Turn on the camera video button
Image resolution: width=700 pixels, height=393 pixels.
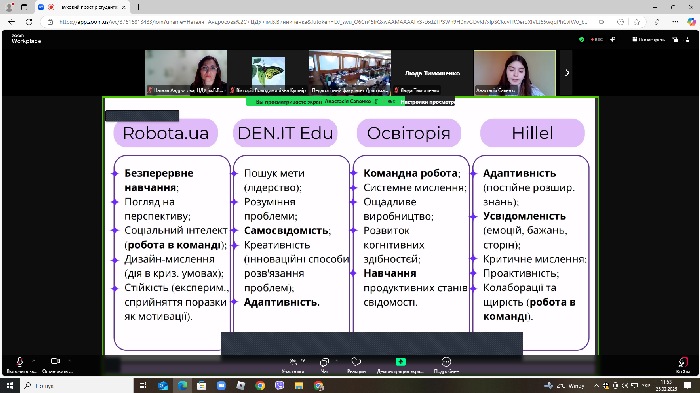click(55, 361)
